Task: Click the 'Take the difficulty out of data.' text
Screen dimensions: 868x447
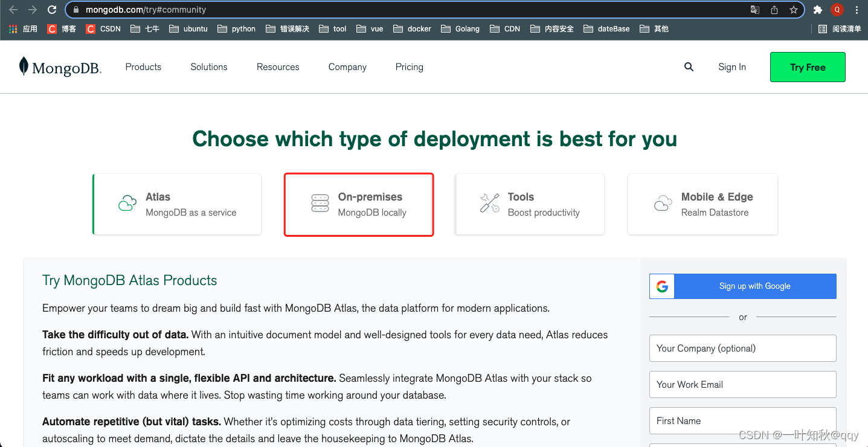Action: point(115,335)
